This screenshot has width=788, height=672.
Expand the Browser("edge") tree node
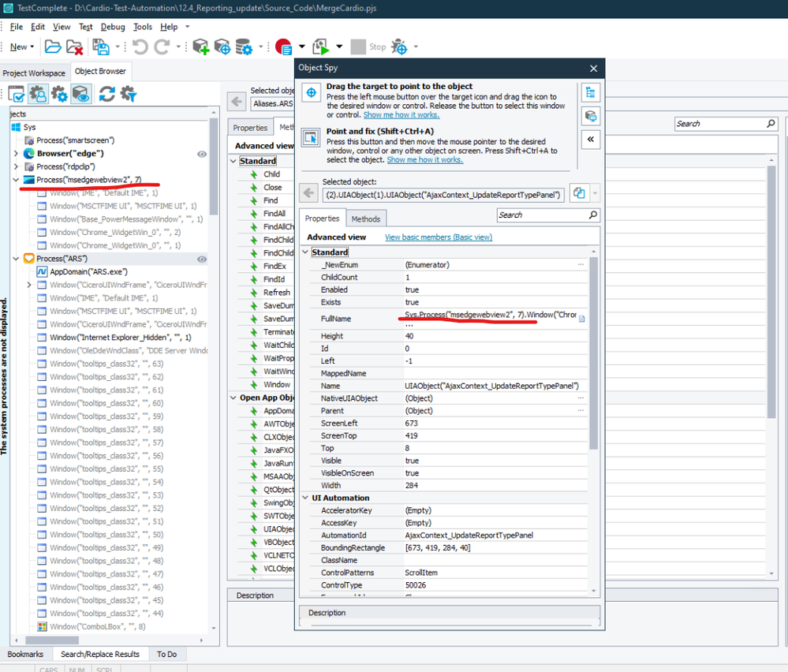[17, 154]
